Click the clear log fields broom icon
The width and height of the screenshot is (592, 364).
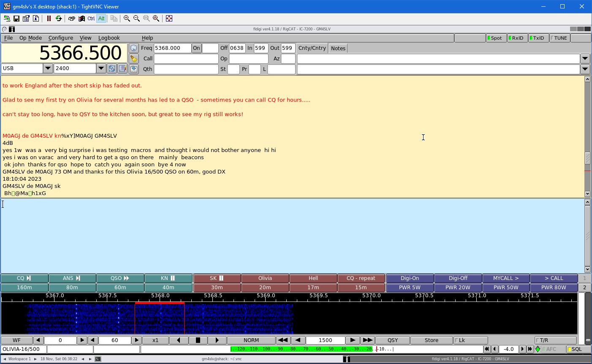133,59
